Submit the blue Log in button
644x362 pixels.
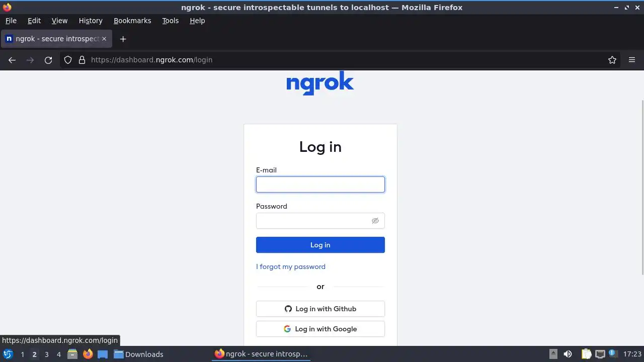pos(320,245)
